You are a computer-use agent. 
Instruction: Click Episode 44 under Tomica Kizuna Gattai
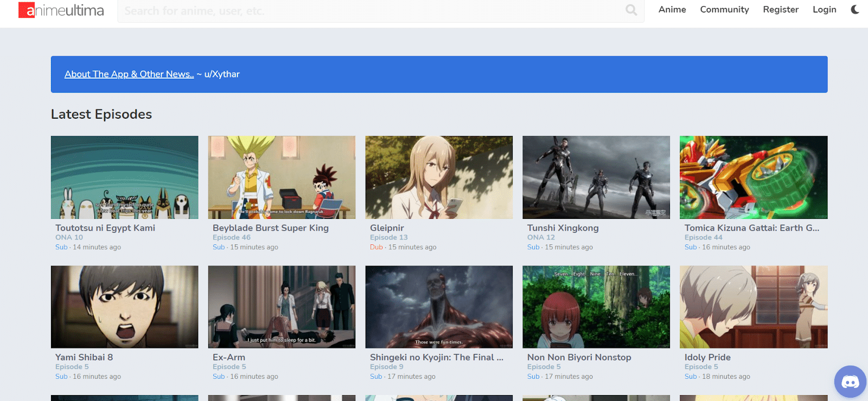[x=704, y=237]
